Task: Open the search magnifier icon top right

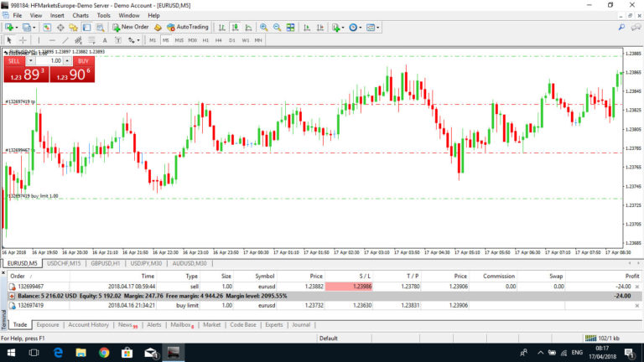Action: (621, 27)
